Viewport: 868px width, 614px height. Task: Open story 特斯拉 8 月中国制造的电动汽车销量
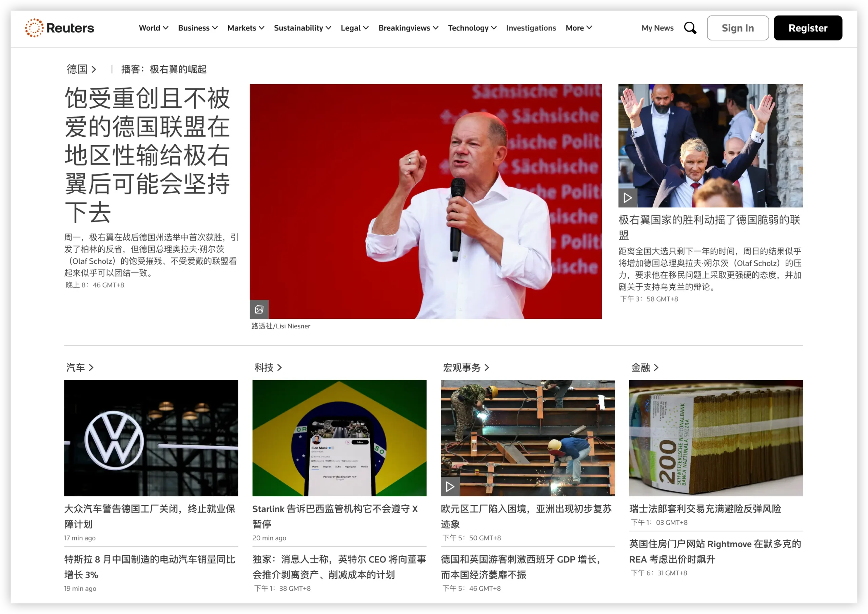coord(150,567)
